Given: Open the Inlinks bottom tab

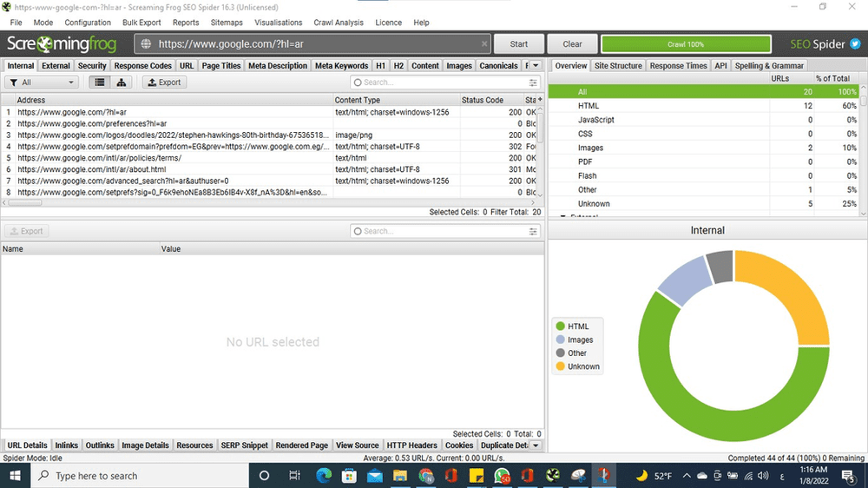Looking at the screenshot, I should [x=67, y=445].
